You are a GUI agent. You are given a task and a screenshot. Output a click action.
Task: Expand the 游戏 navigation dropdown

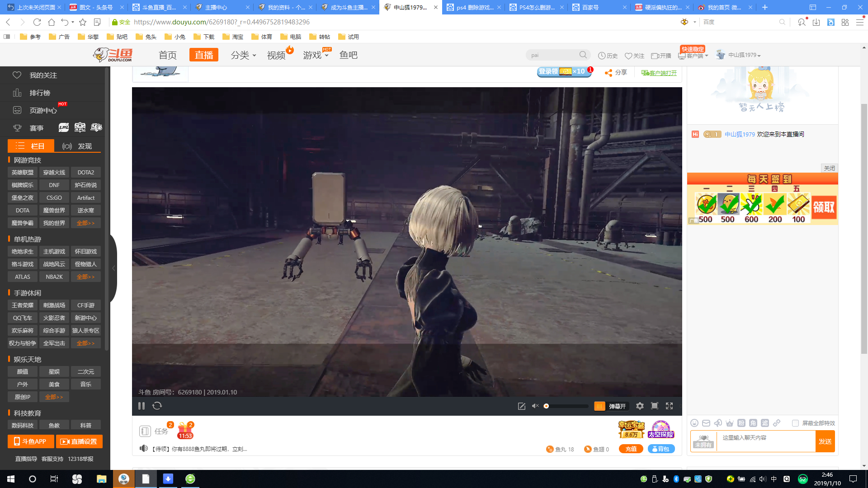coord(316,55)
